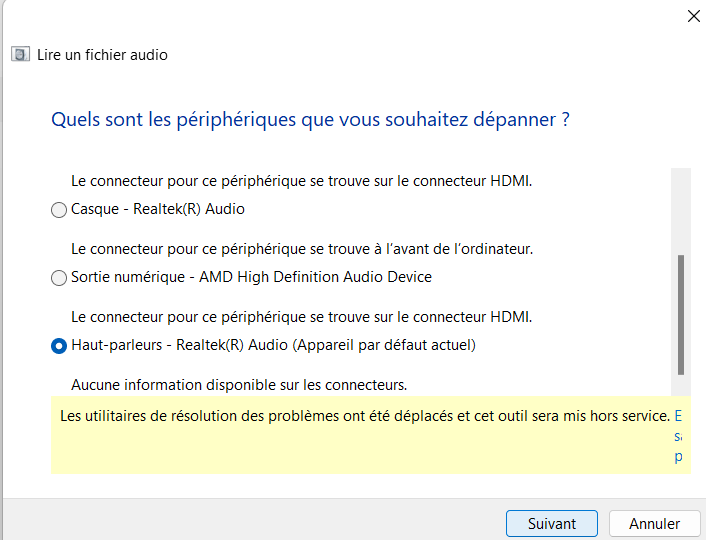The height and width of the screenshot is (540, 706).
Task: Click the Suivant button
Action: pyautogui.click(x=551, y=523)
